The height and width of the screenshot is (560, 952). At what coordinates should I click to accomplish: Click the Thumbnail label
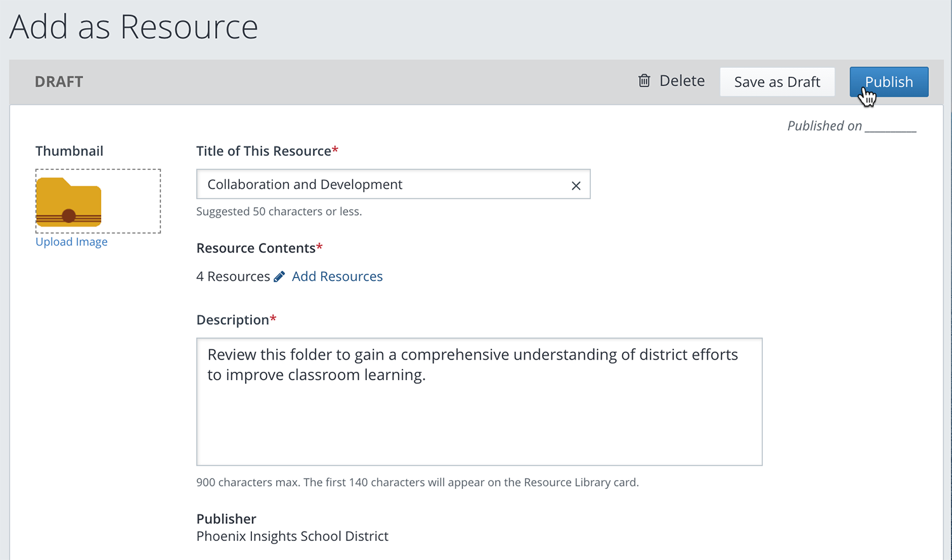tap(69, 151)
